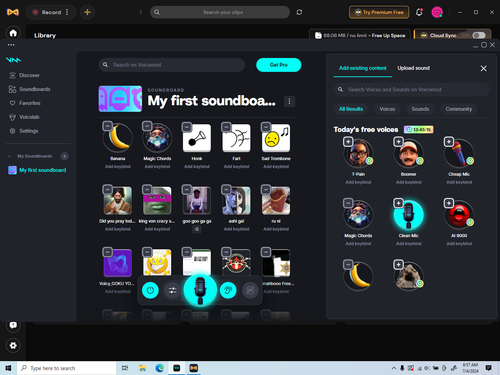Go to Favorites in sidebar
Screen dimensions: 500x375
[25, 103]
